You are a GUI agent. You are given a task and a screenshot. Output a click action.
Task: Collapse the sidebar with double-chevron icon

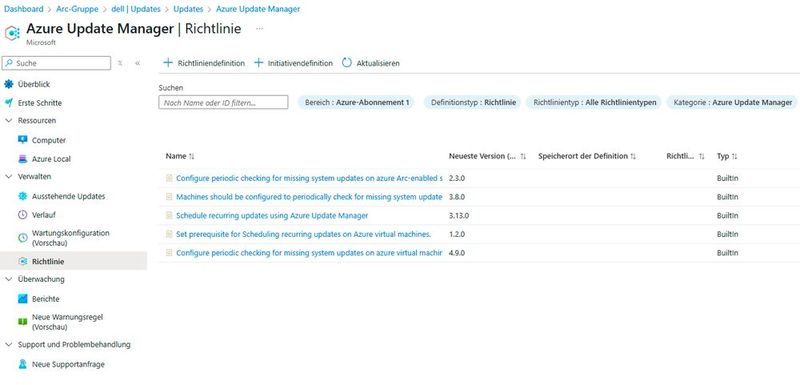(137, 63)
